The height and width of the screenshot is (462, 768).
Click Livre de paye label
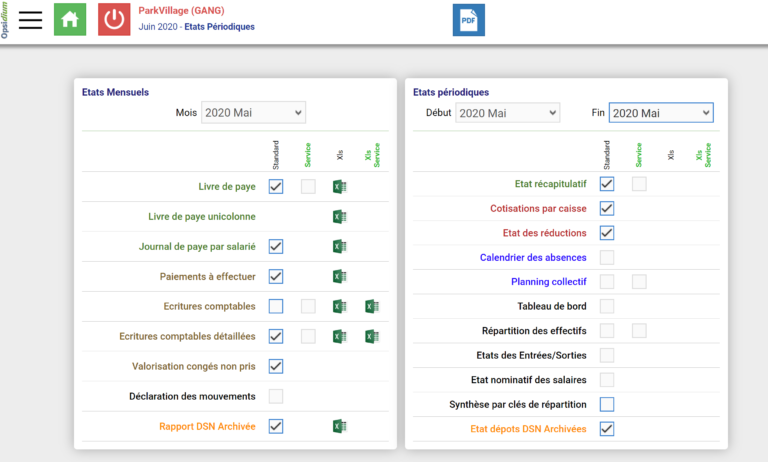[x=227, y=187]
